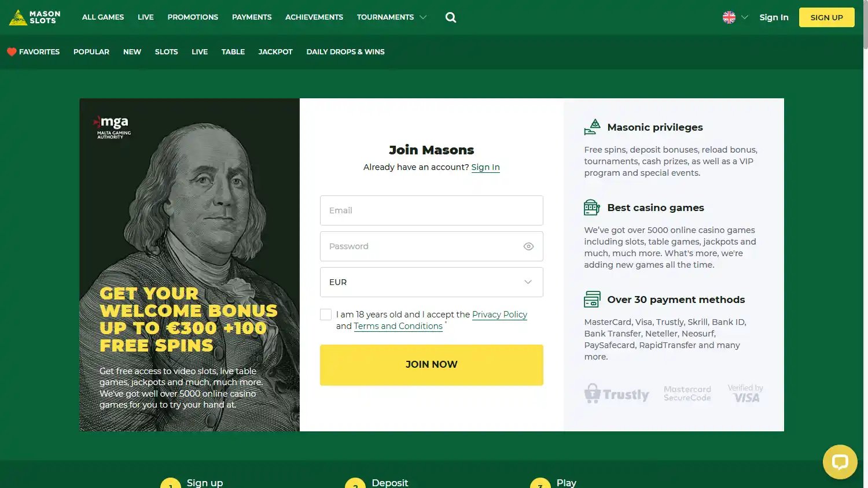868x488 pixels.
Task: Click the Best casino games icon
Action: pos(592,207)
